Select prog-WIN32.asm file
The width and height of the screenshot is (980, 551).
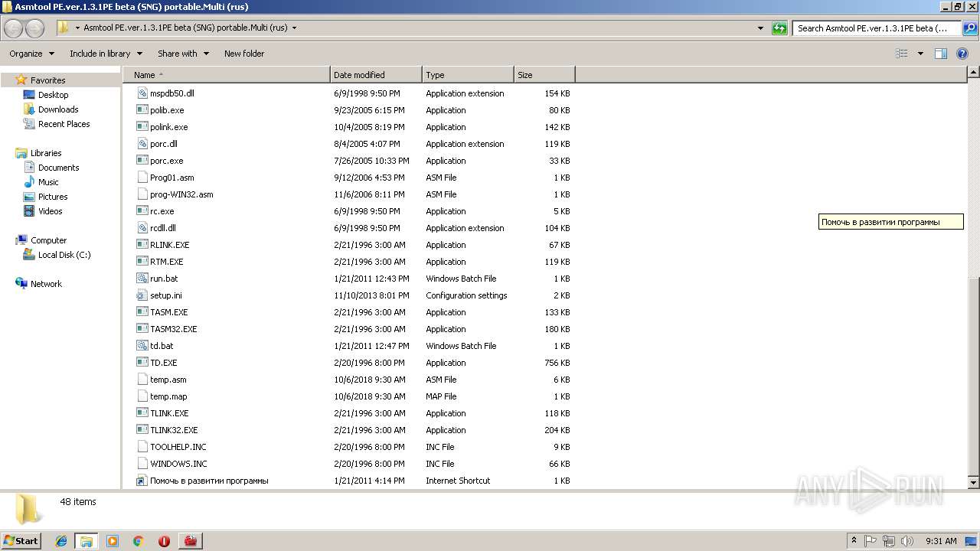(181, 194)
